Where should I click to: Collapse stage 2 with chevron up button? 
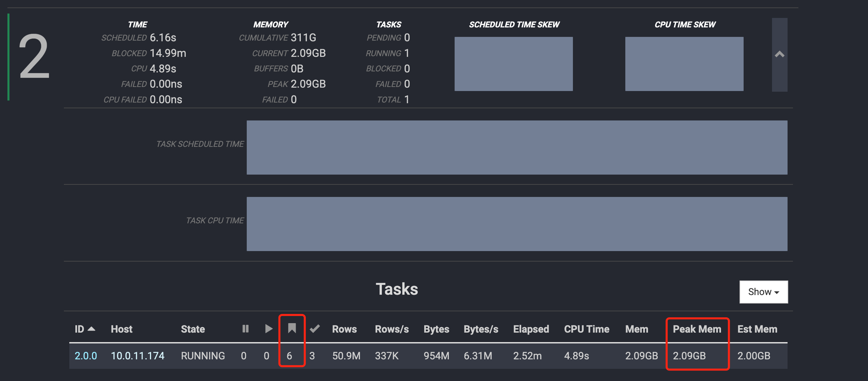click(779, 54)
